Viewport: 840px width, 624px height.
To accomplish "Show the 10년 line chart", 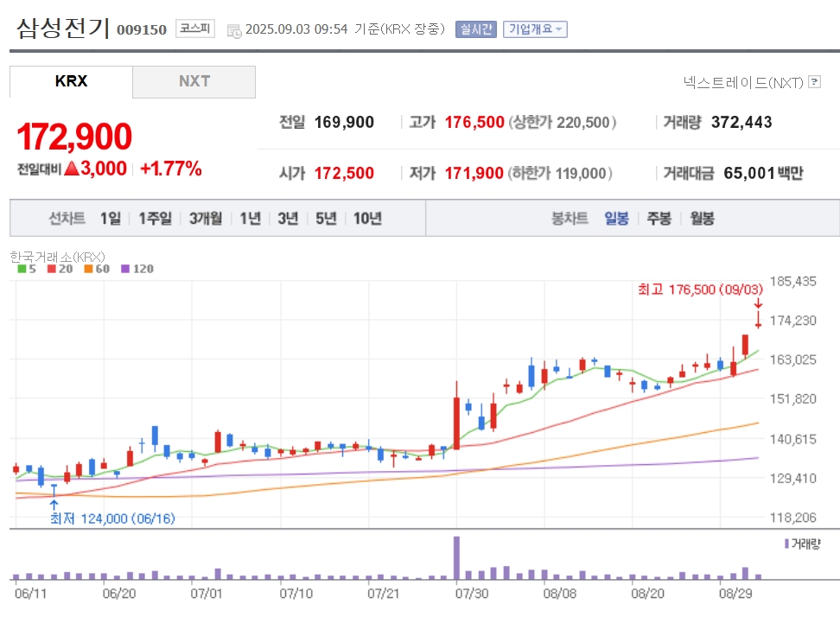I will pos(367,219).
